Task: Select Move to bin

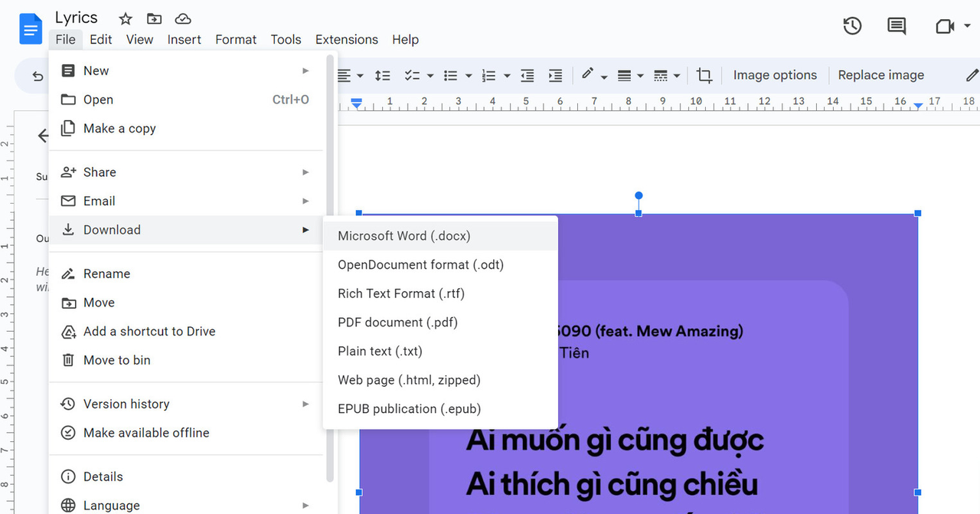Action: (x=186, y=360)
